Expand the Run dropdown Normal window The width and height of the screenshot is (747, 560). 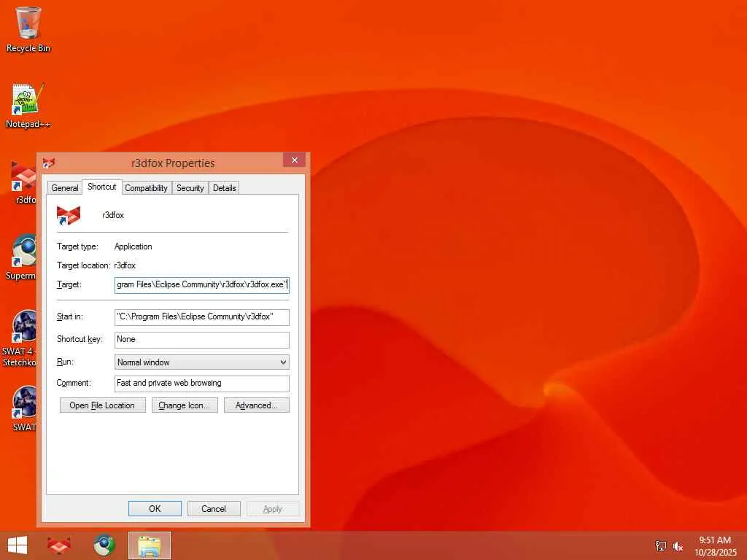click(201, 362)
